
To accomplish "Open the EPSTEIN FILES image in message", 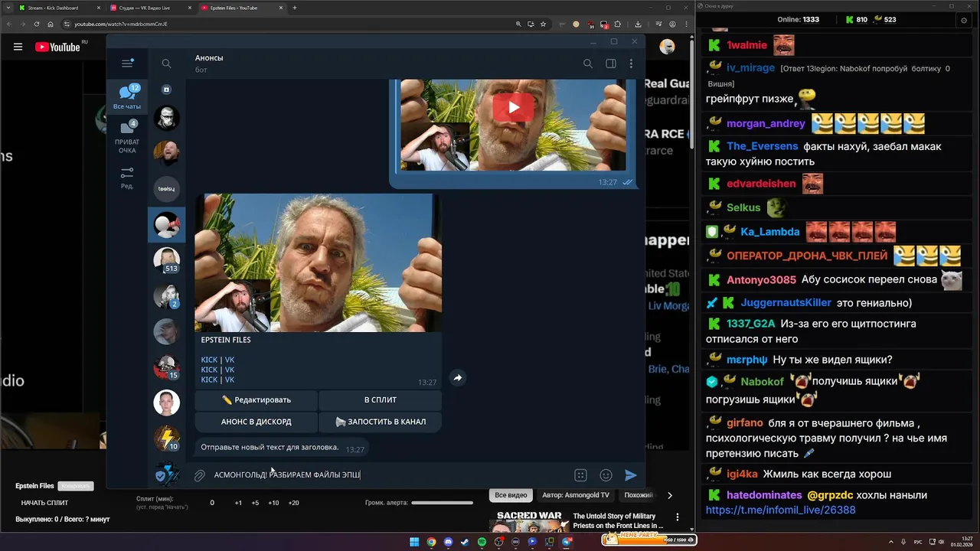I will tap(318, 262).
